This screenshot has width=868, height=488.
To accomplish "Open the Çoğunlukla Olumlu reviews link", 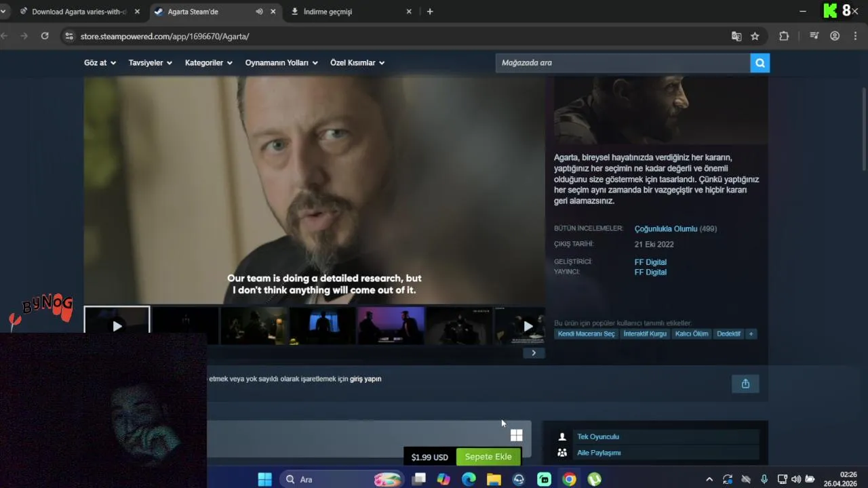I will 666,229.
